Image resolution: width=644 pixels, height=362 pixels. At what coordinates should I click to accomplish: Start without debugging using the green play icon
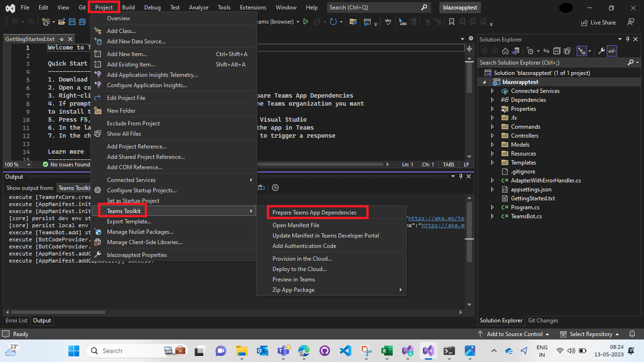click(x=306, y=22)
